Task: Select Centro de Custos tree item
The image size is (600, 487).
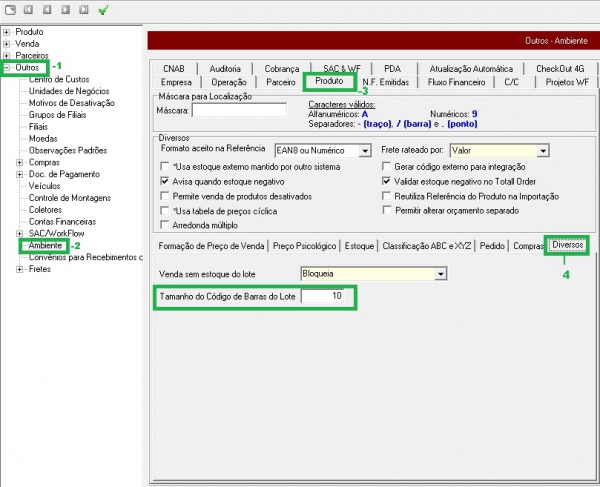Action: pyautogui.click(x=61, y=78)
